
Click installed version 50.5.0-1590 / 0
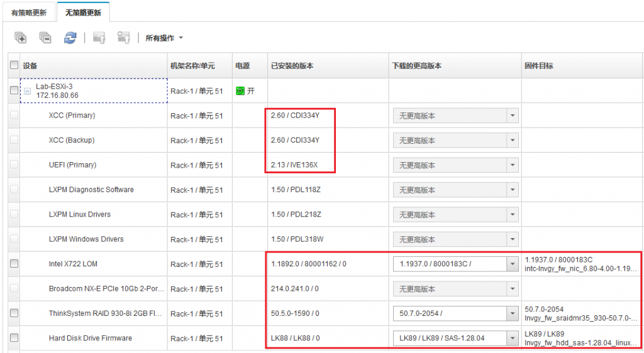pos(295,313)
